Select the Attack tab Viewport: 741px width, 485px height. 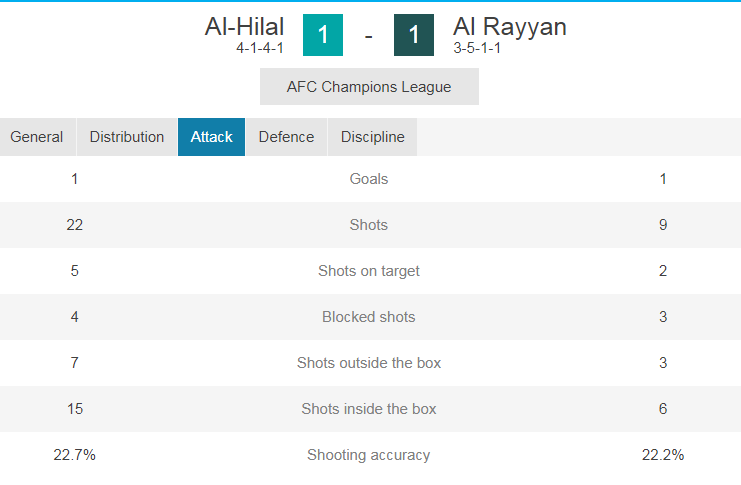pyautogui.click(x=211, y=137)
